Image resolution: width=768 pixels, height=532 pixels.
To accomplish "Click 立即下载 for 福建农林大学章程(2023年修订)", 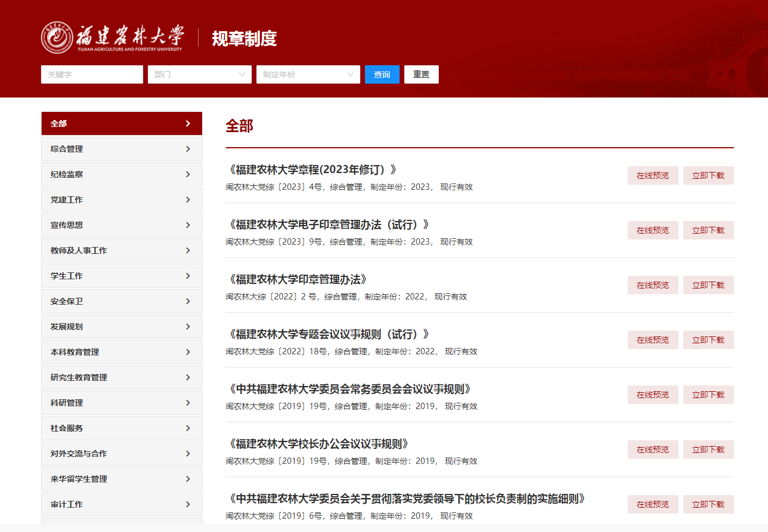I will 709,175.
